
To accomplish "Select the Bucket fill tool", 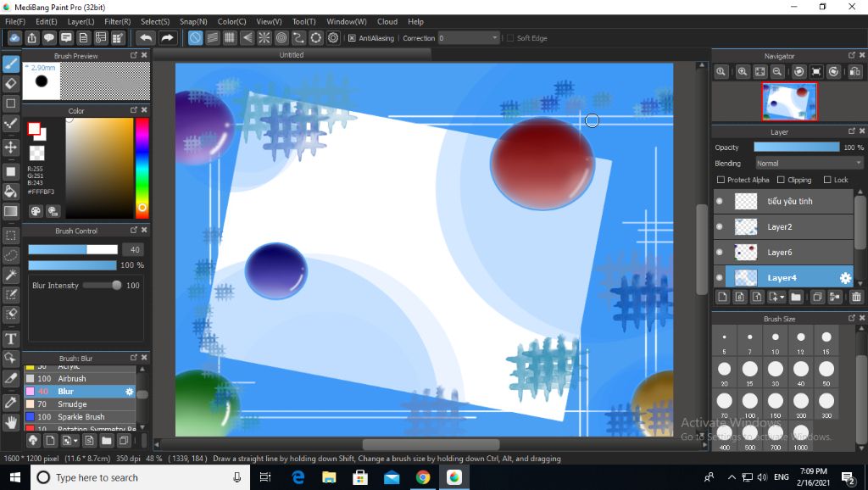I will coord(10,192).
